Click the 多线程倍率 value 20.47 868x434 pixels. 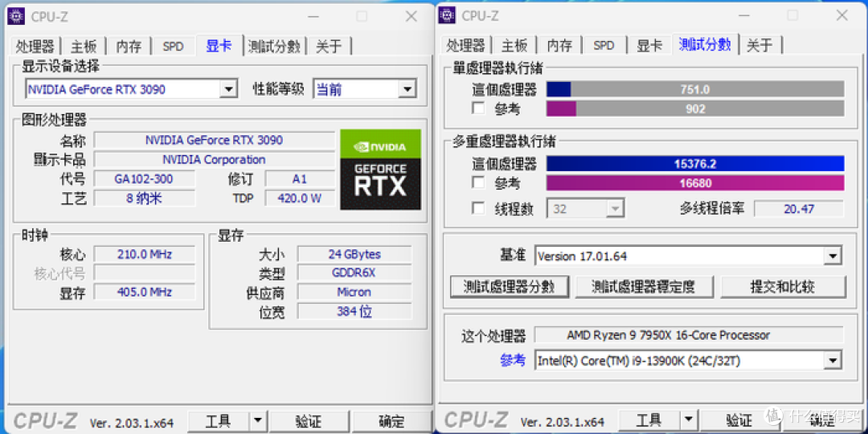799,209
